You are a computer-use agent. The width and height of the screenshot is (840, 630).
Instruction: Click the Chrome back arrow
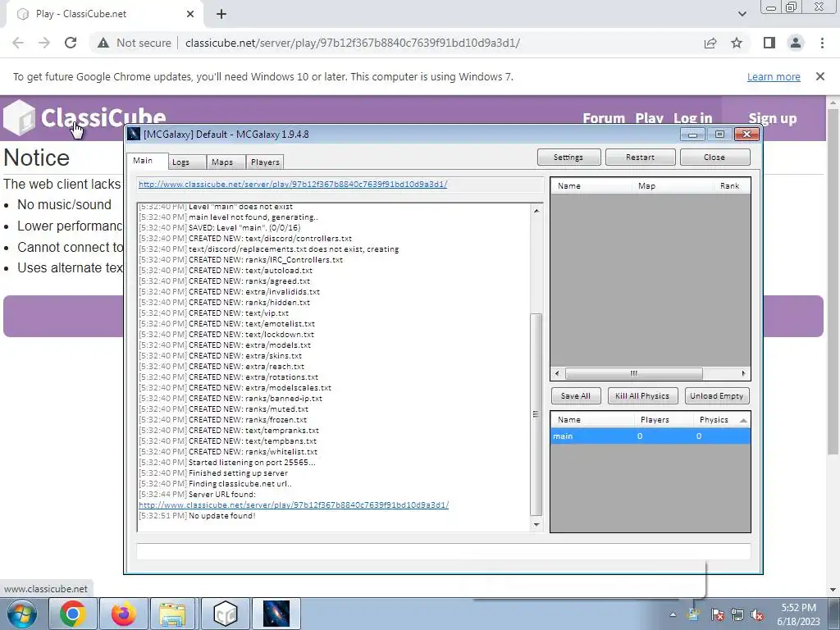[x=18, y=43]
